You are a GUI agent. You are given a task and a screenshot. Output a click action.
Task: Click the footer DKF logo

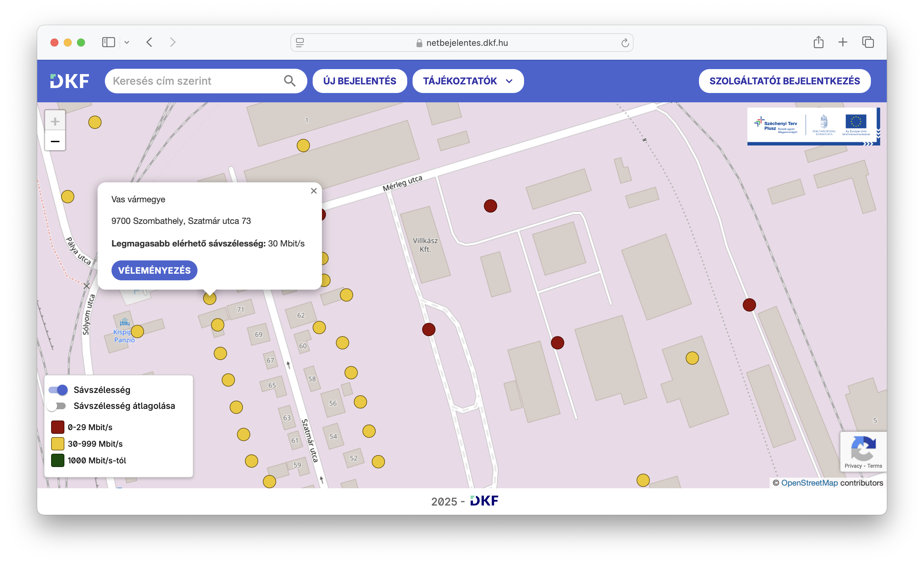click(x=485, y=501)
